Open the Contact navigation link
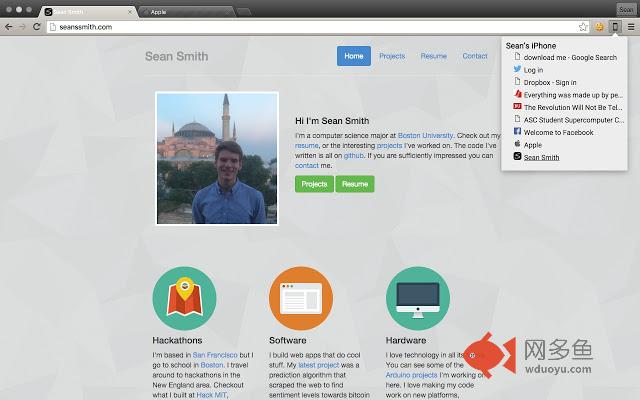Viewport: 640px width, 400px height. (x=475, y=56)
